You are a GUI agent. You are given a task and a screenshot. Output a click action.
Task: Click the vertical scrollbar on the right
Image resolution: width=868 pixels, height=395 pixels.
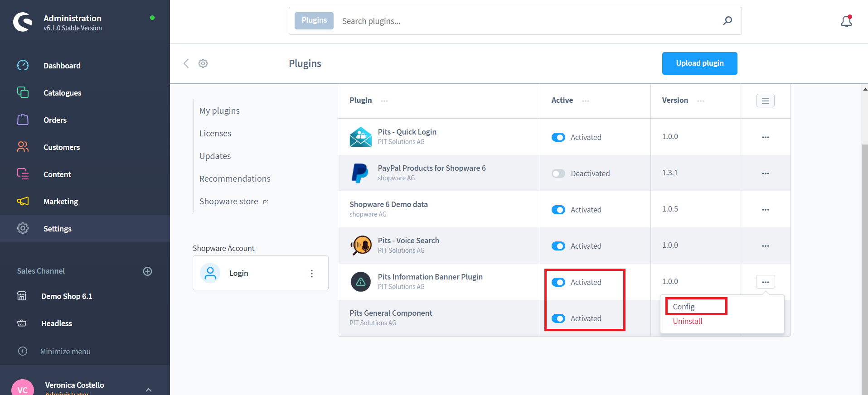(864, 267)
